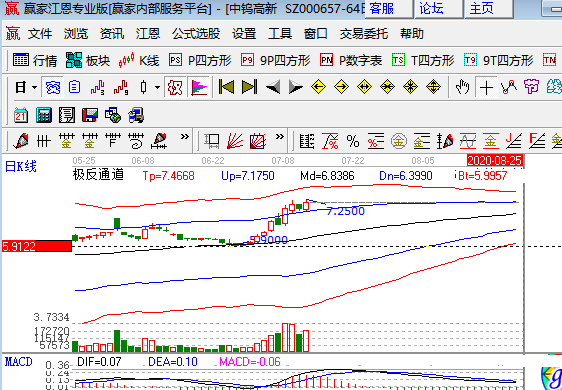Open the P四方形 tool
Viewport: 562px width, 390px height.
point(200,60)
